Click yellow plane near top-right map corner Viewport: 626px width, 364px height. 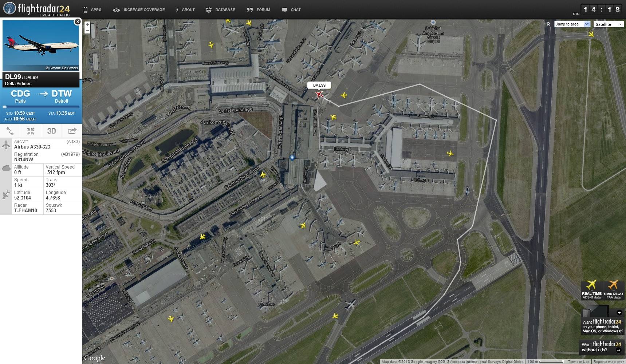591,34
